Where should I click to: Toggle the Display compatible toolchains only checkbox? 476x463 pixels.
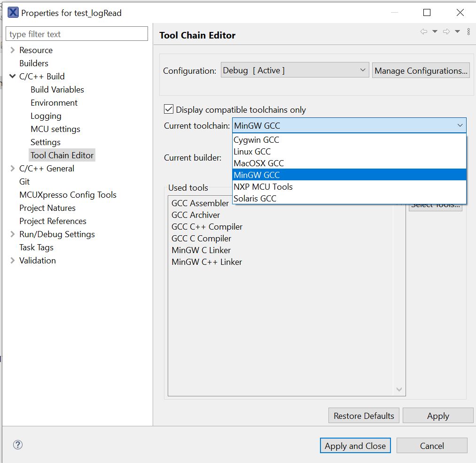(168, 109)
